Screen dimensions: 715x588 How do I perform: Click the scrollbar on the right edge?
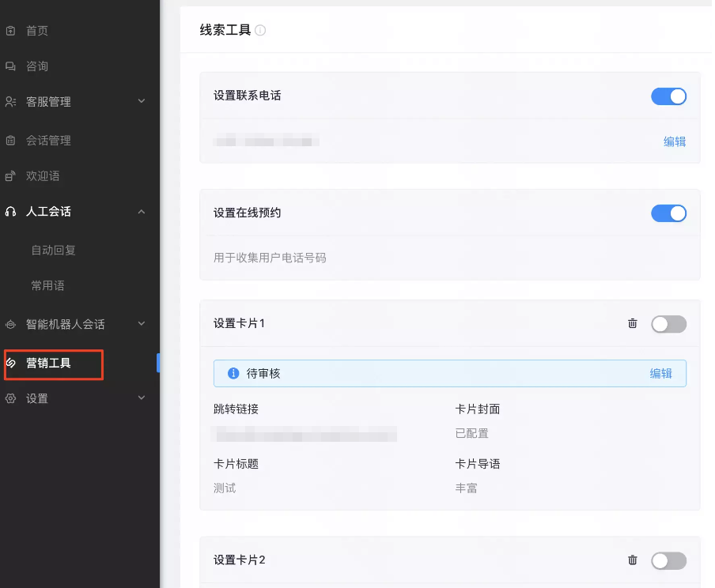point(709,237)
